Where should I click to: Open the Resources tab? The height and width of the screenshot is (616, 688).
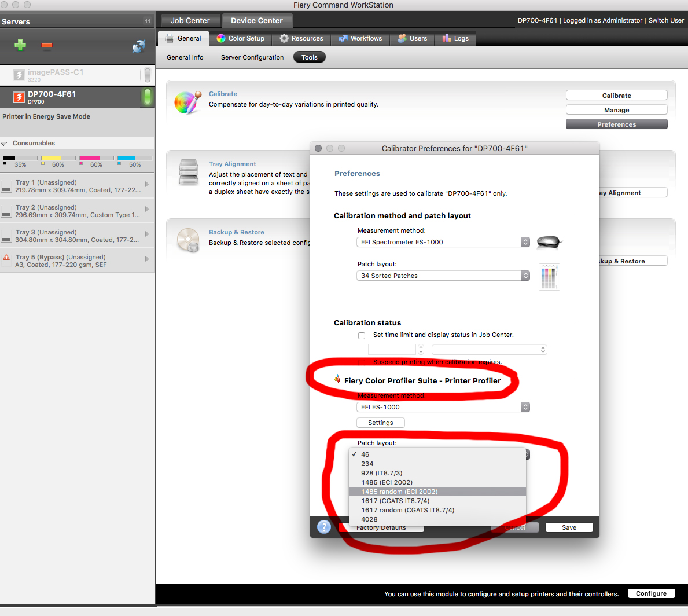[x=301, y=38]
